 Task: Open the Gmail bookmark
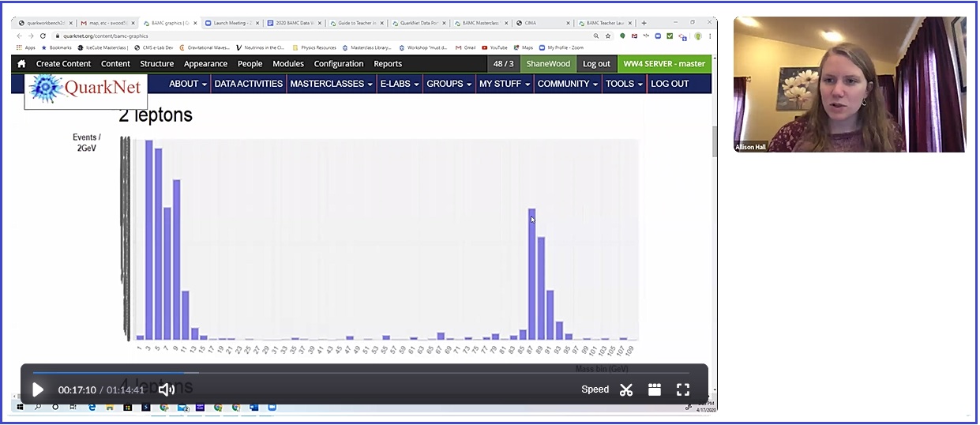[466, 48]
